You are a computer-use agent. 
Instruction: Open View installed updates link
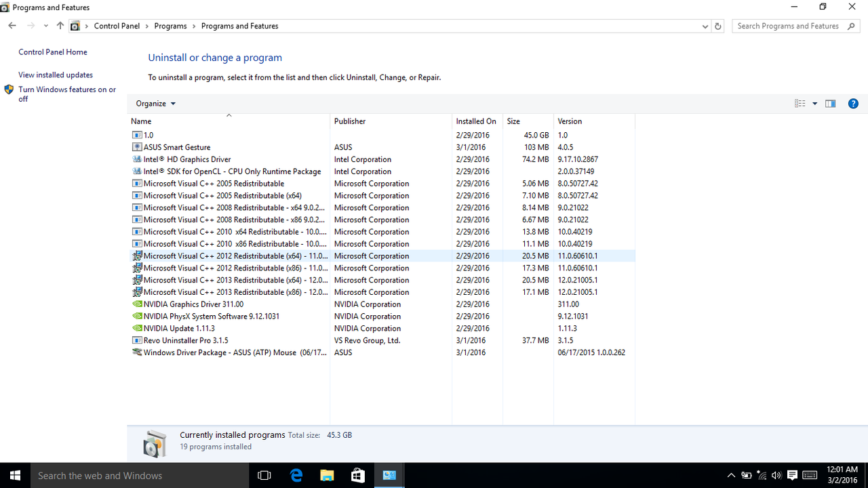coord(56,75)
